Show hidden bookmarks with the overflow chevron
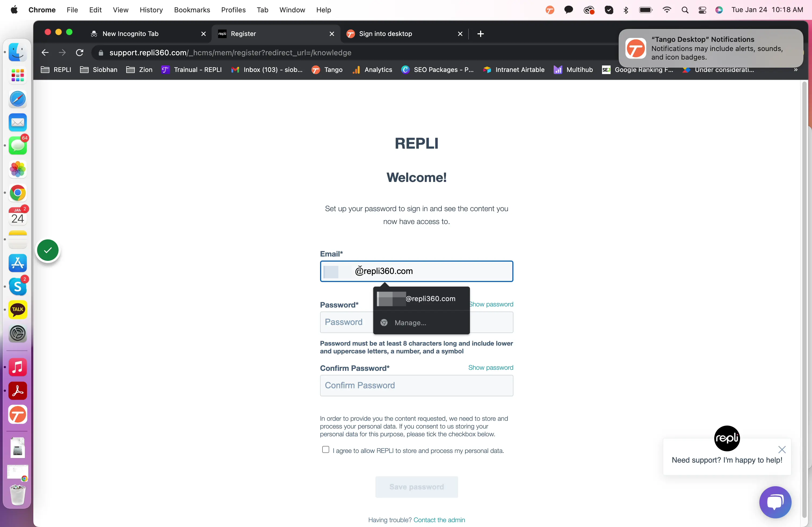Viewport: 812px width, 527px height. 796,69
